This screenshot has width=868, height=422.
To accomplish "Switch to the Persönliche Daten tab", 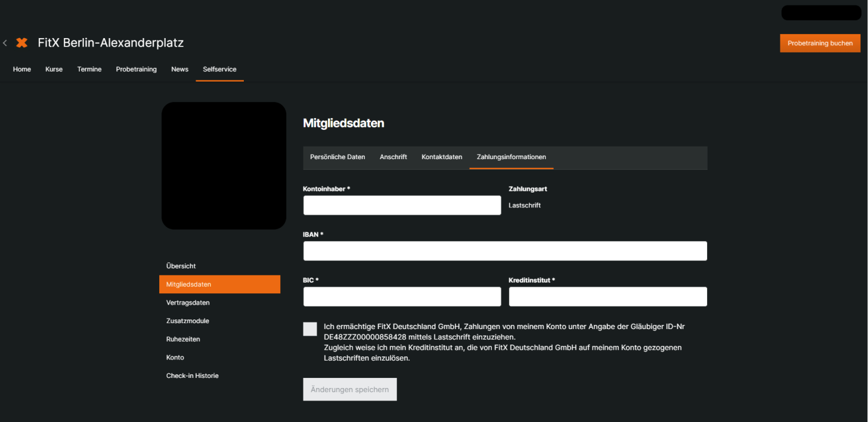I will click(337, 157).
